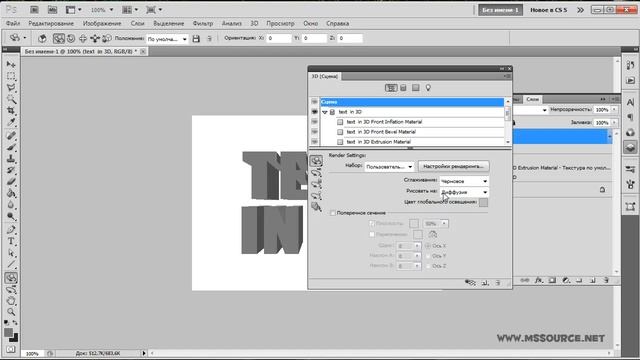This screenshot has height=360, width=640.
Task: Open the 'Редактирование' menu
Action: pos(51,24)
